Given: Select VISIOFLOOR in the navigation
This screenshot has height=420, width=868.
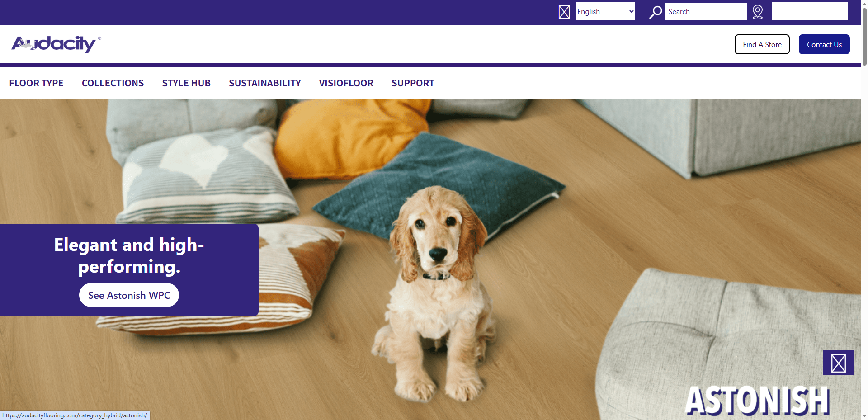Looking at the screenshot, I should (346, 83).
